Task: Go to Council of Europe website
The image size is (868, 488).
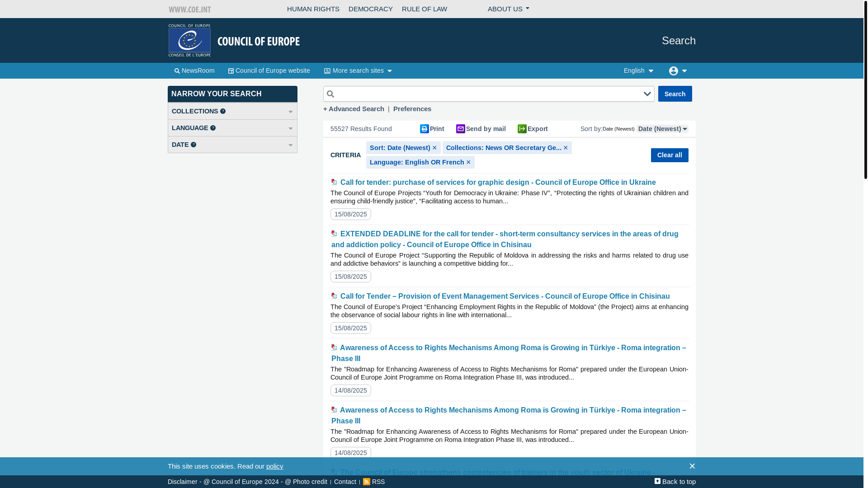Action: coord(269,70)
